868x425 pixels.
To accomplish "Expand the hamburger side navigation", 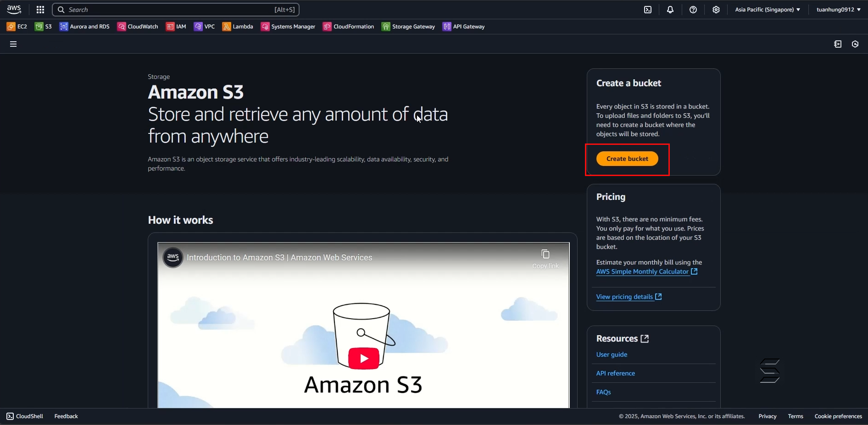I will 13,44.
